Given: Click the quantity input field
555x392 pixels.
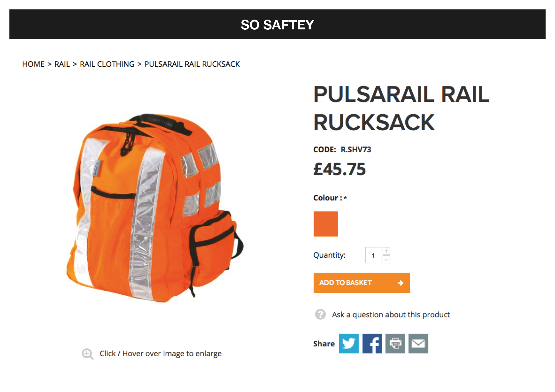Looking at the screenshot, I should point(373,255).
